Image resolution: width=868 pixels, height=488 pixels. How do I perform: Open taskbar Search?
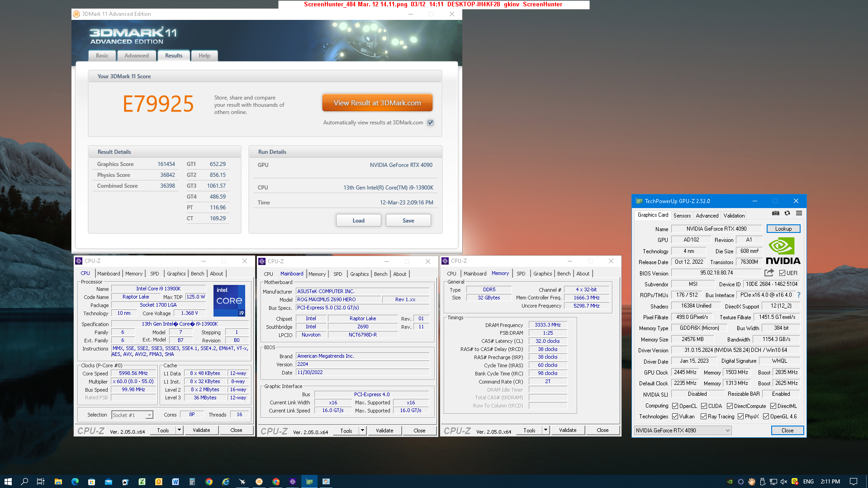click(24, 482)
